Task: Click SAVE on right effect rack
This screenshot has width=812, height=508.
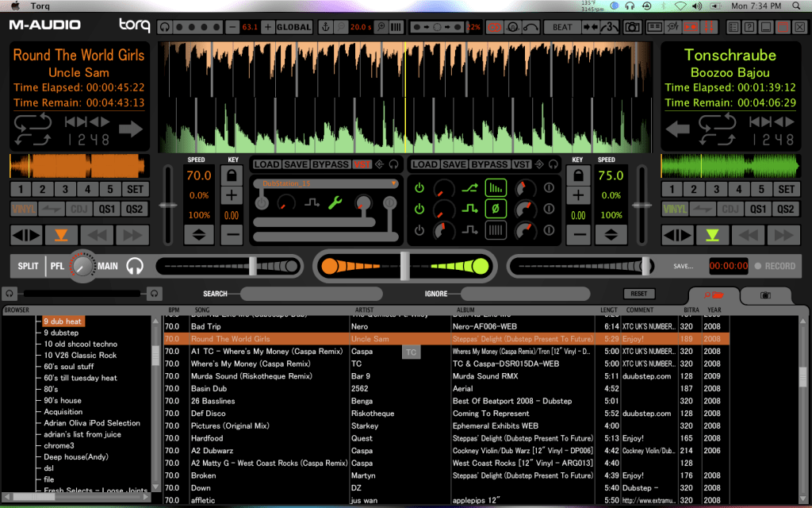Action: 454,164
